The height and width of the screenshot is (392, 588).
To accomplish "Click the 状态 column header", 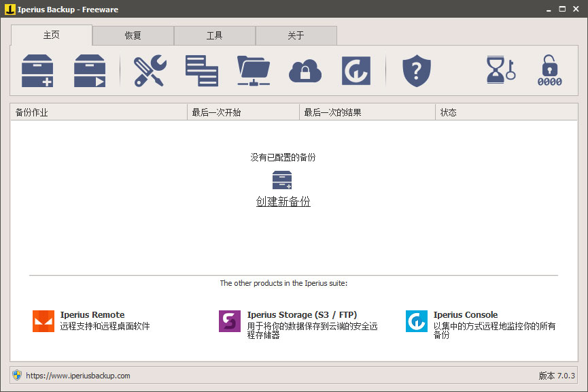I will (x=506, y=112).
